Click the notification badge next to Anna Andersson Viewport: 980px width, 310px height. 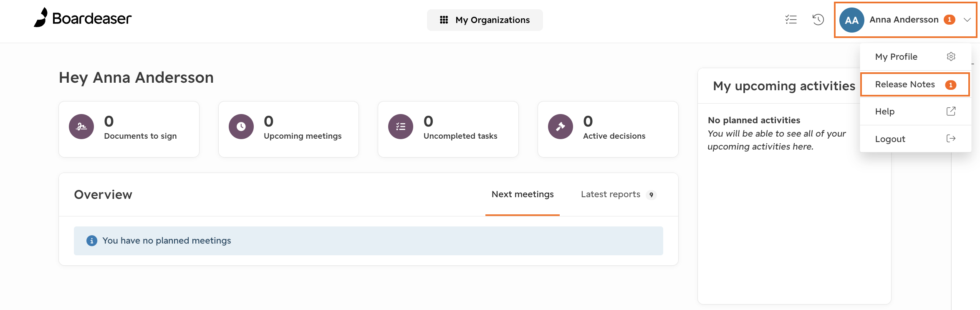950,20
